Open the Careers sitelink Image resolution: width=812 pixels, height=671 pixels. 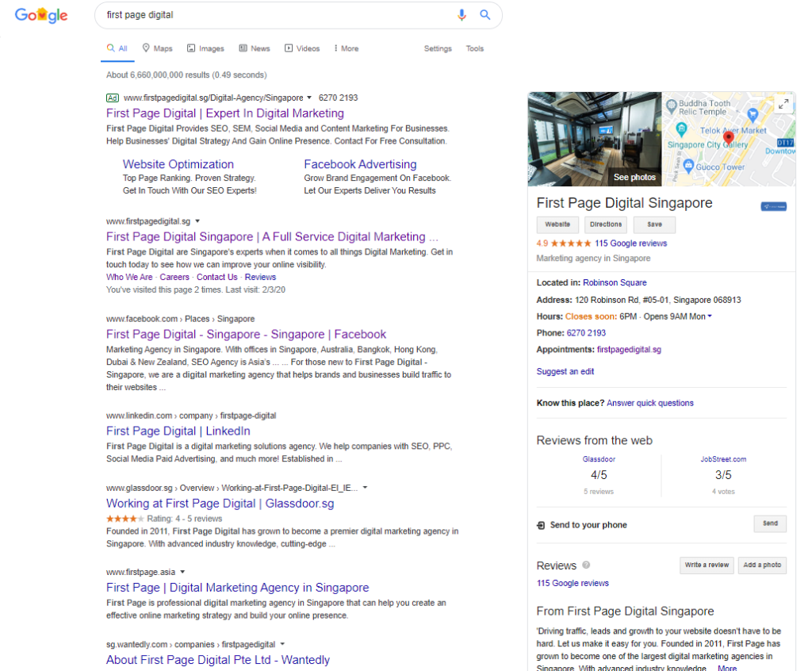pos(174,278)
